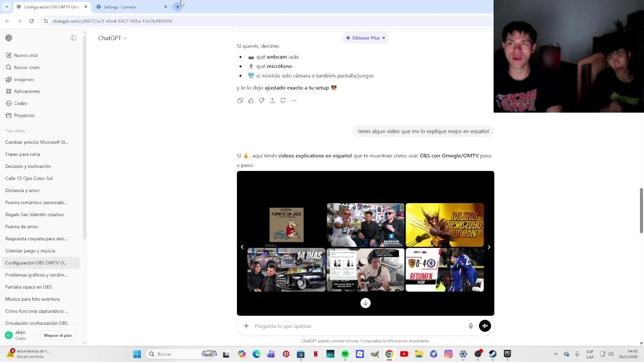The width and height of the screenshot is (644, 362).
Task: Copy the assistant response
Action: pos(240,101)
